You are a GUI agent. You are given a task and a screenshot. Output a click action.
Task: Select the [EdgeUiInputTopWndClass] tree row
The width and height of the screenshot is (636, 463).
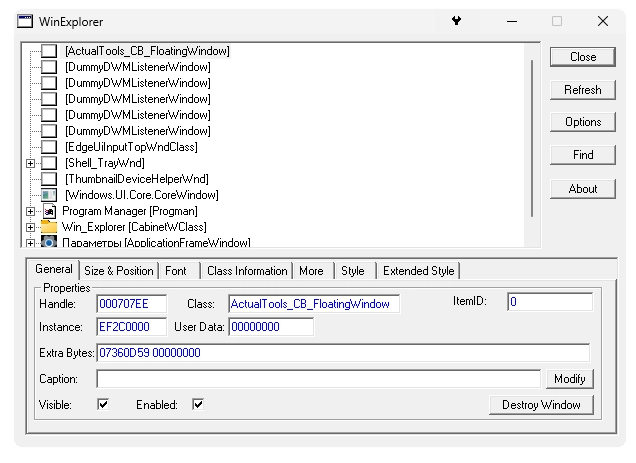pyautogui.click(x=131, y=147)
